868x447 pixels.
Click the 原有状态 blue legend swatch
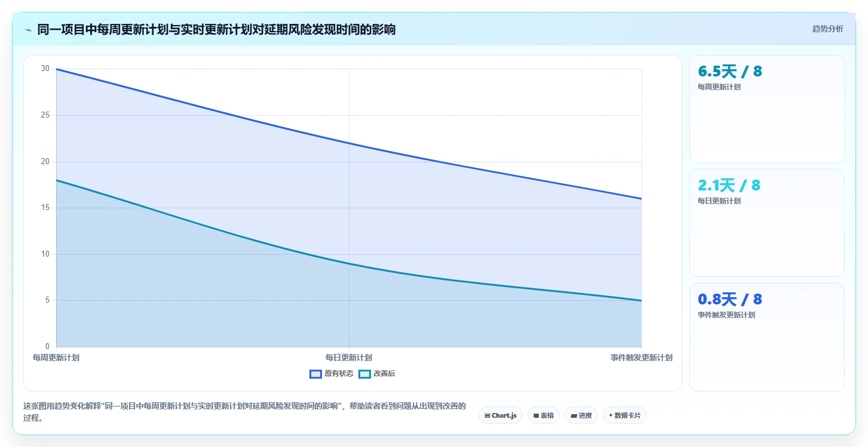315,374
